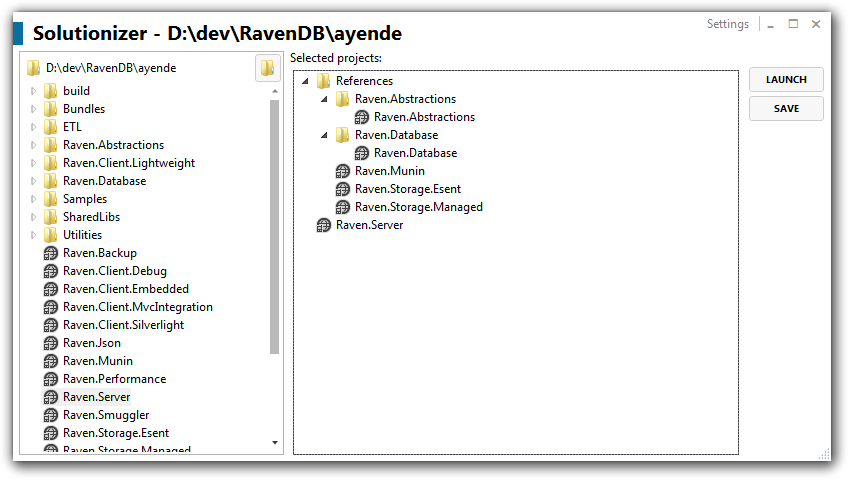This screenshot has height=480, width=849.
Task: Click the Raven.Storage.Managed project icon in selected projects
Action: (343, 207)
